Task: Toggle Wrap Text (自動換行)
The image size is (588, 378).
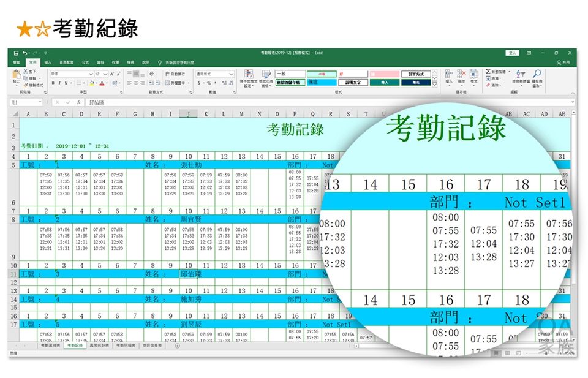Action: coord(165,74)
